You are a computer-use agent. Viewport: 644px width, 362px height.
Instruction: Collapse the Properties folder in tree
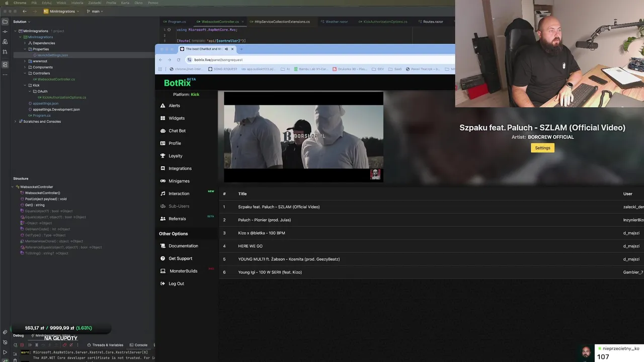(24, 49)
